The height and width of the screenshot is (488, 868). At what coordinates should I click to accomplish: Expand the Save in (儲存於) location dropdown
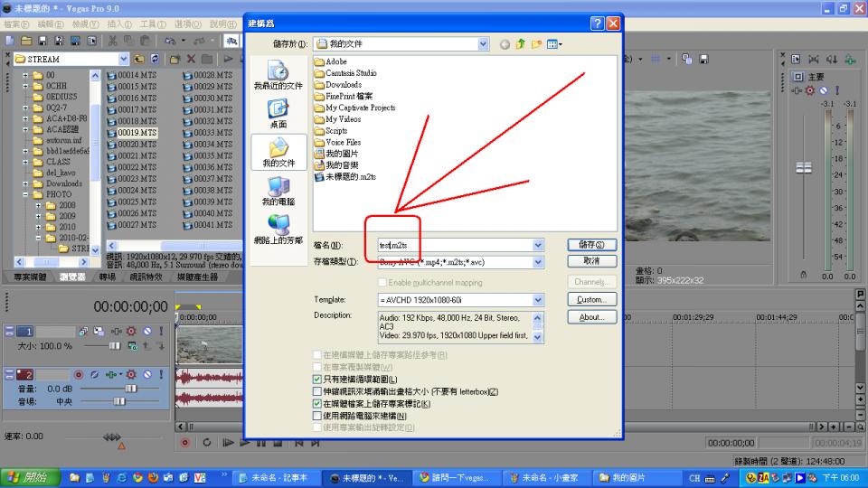coord(483,43)
